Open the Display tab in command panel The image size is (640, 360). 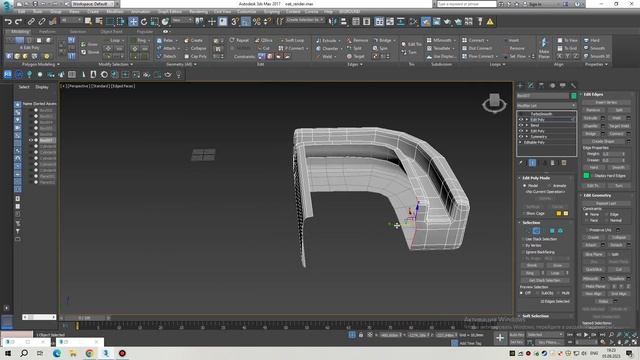click(x=562, y=85)
